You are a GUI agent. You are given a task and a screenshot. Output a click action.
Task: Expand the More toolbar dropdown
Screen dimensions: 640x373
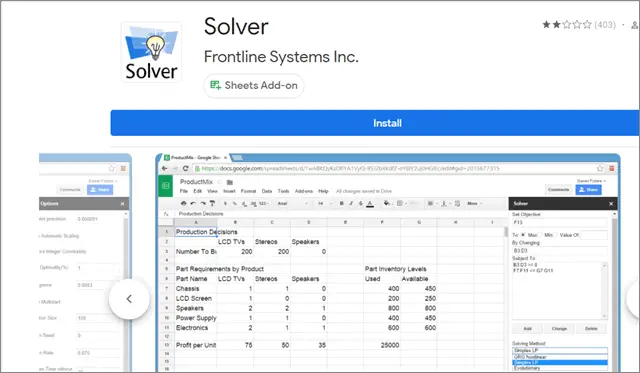(475, 203)
